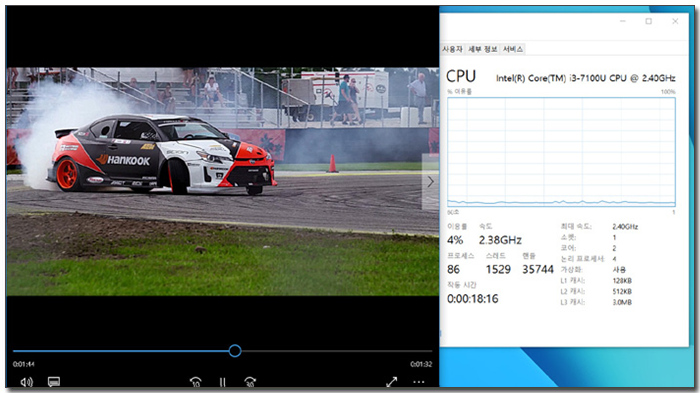Click the remaining time 0:01:32 label
The image size is (700, 393).
421,364
